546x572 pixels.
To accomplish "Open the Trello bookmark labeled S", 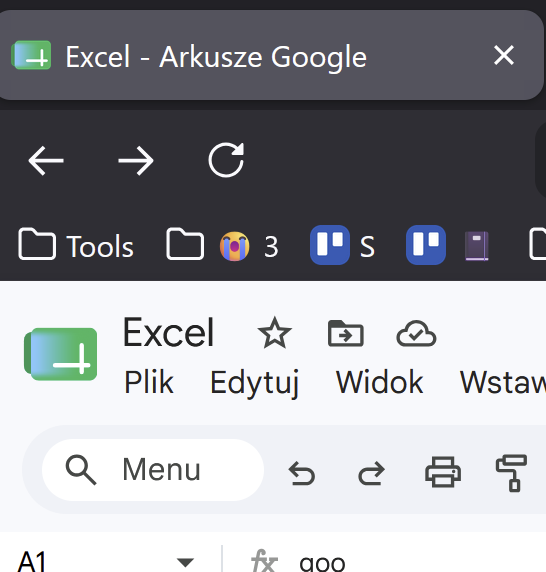I will tap(342, 245).
